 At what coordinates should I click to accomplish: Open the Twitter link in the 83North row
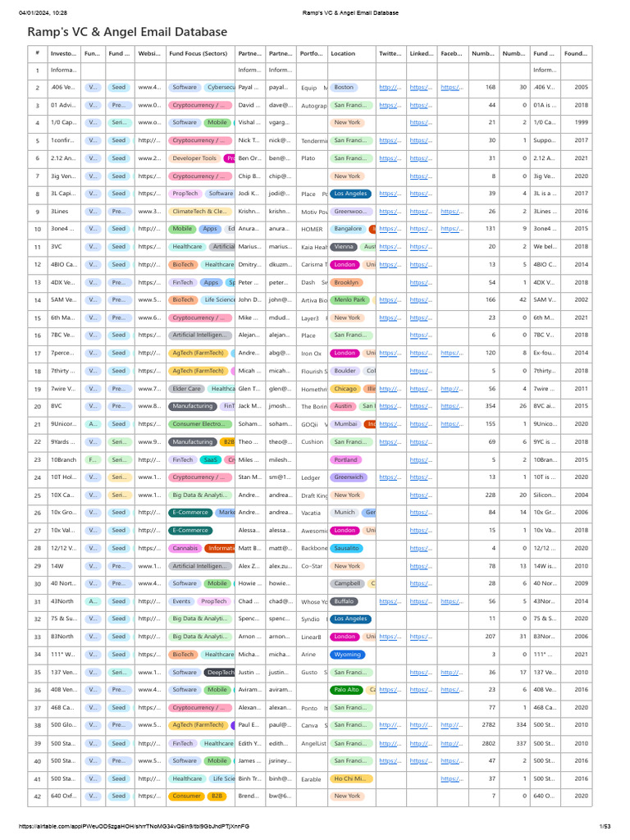point(390,637)
